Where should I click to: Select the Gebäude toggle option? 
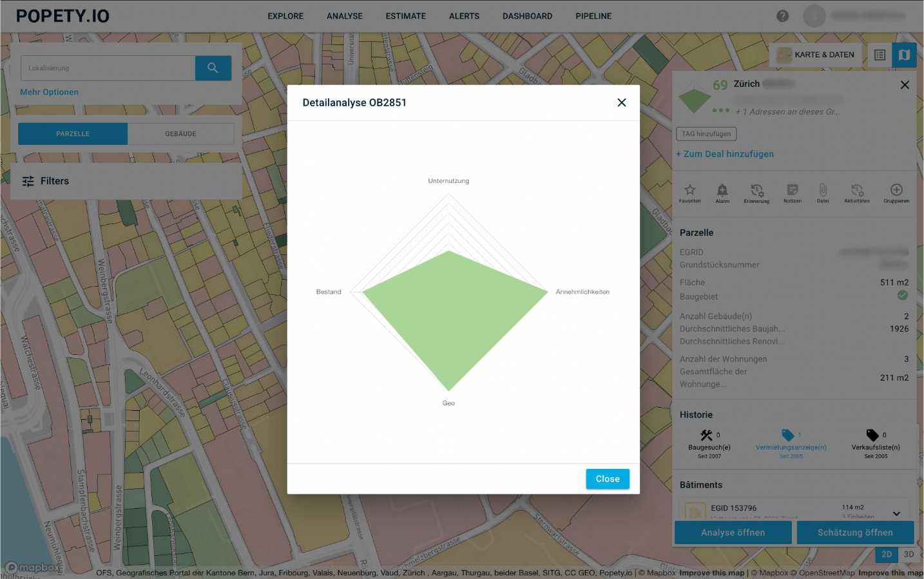click(180, 134)
